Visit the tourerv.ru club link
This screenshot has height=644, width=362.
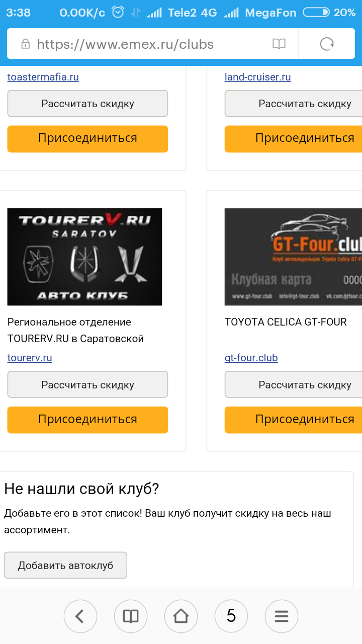click(x=30, y=358)
